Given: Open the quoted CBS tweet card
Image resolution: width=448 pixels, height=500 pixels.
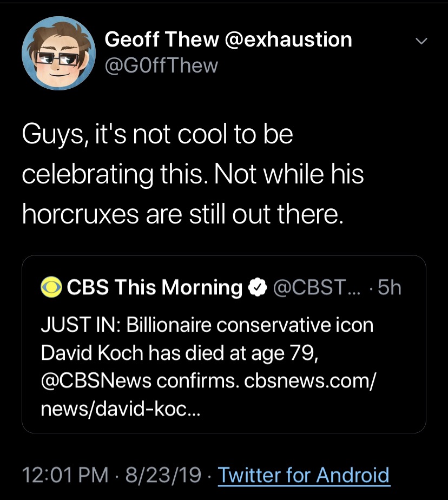Looking at the screenshot, I should click(224, 344).
